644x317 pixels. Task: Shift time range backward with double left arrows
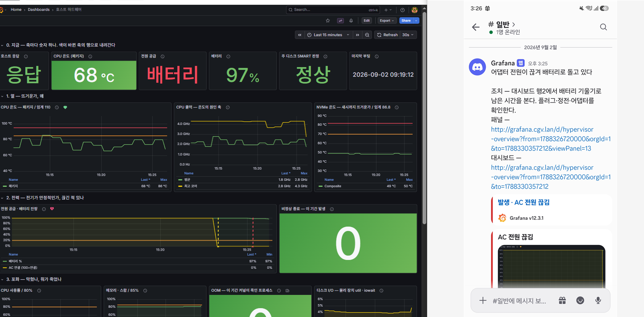click(x=300, y=35)
